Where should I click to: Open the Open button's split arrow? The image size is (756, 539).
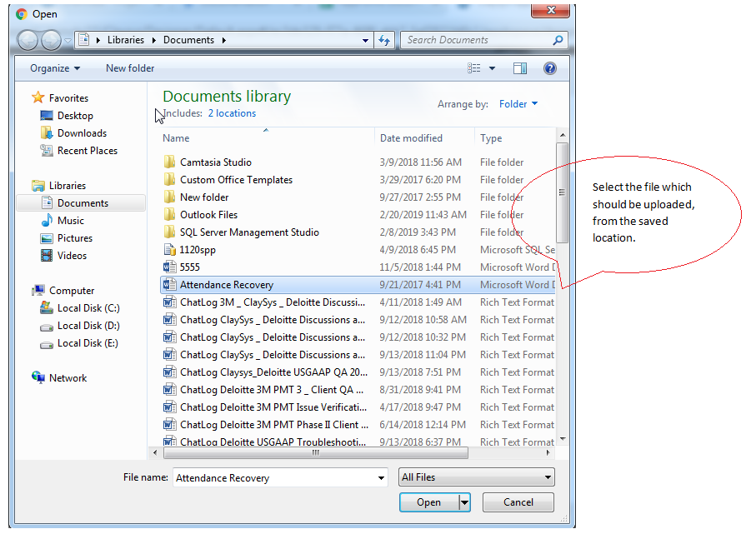coord(464,502)
